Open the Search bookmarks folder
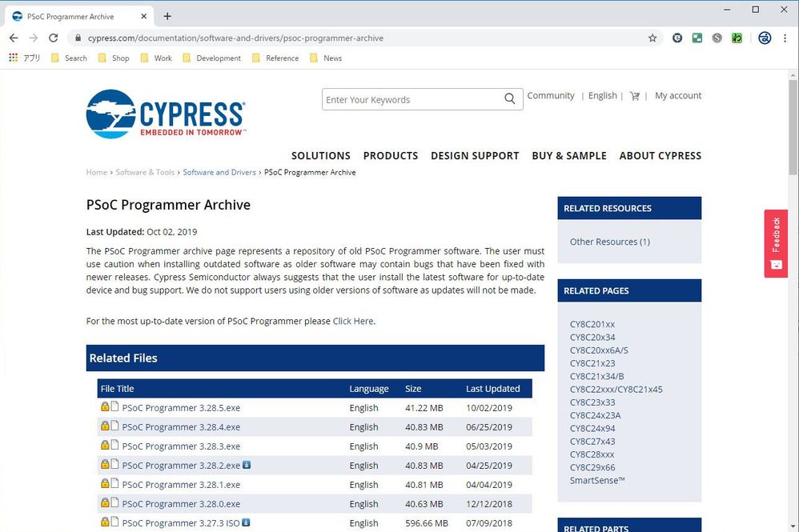Screen dimensions: 799x532 [70, 58]
